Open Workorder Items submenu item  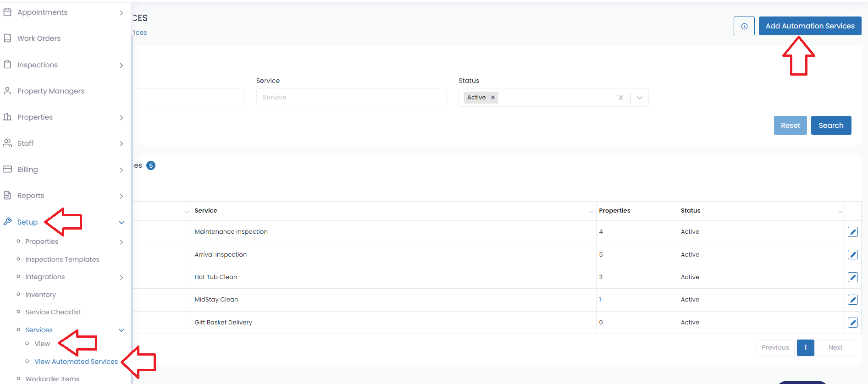coord(52,379)
